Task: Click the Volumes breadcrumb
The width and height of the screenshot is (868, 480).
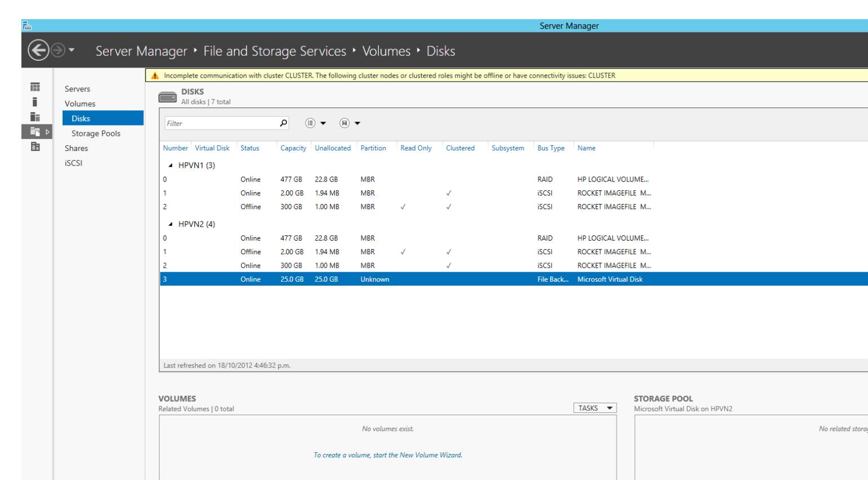Action: tap(386, 51)
